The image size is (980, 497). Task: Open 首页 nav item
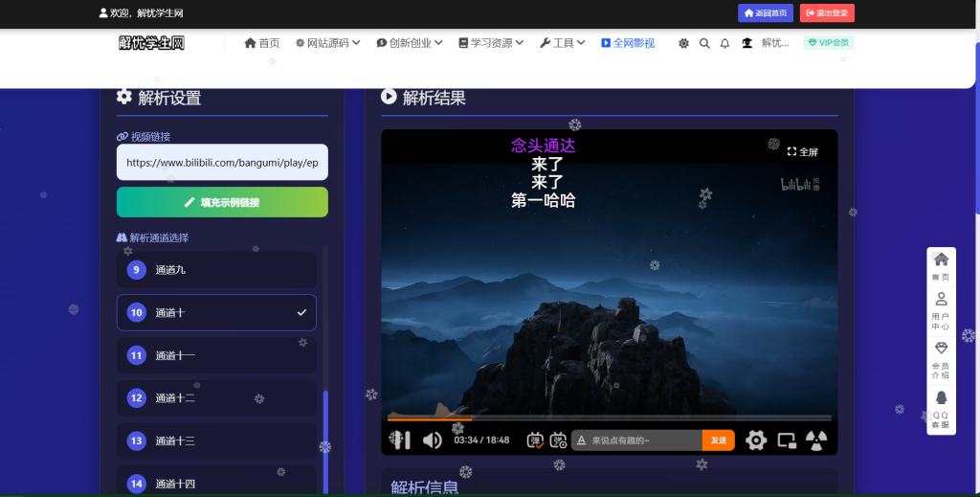coord(262,43)
